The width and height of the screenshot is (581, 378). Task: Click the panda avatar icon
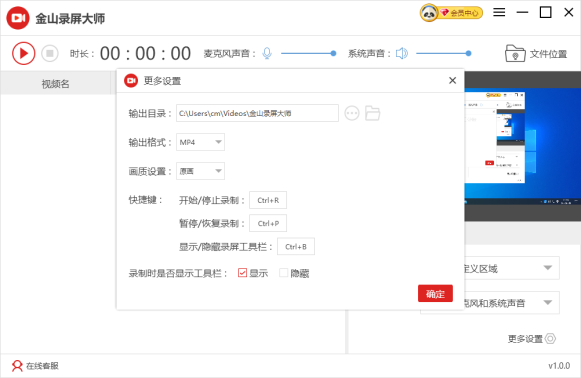pyautogui.click(x=429, y=13)
